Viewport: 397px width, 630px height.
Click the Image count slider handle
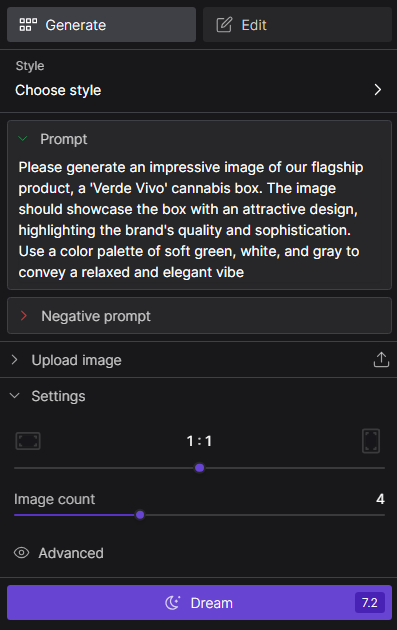(140, 515)
